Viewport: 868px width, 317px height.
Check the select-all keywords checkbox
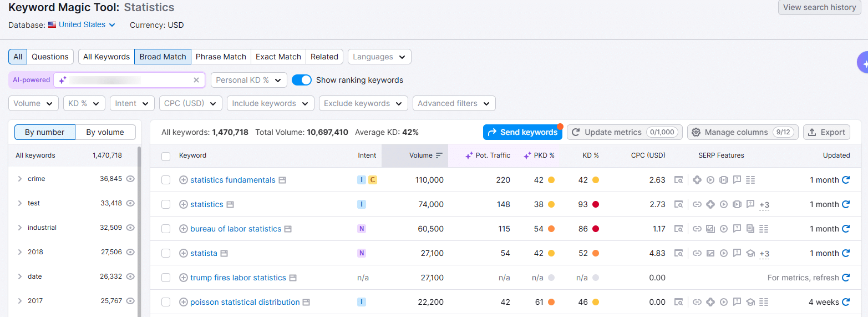click(166, 156)
